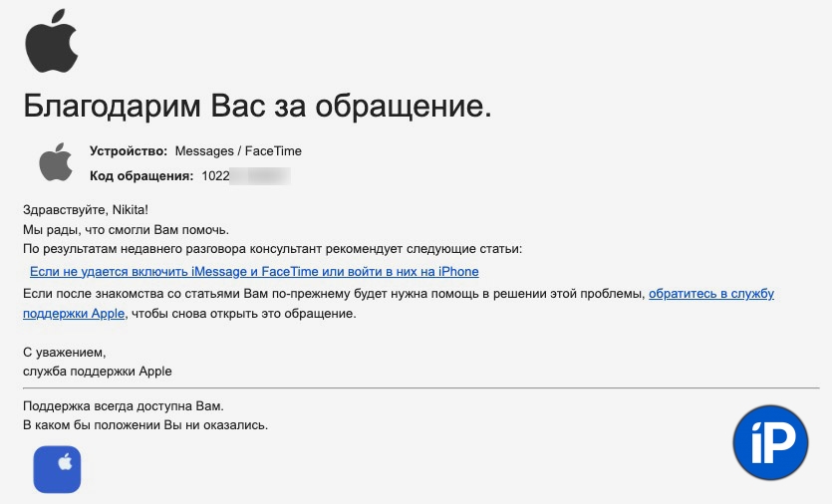Click the blurred portion of the case number
The image size is (832, 504).
click(x=260, y=176)
